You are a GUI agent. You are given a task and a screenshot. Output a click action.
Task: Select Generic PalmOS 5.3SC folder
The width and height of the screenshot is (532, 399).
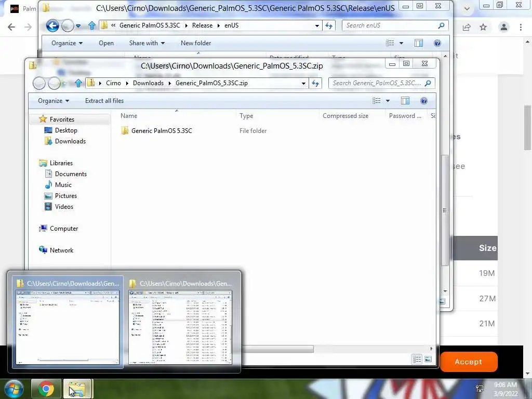(x=162, y=130)
